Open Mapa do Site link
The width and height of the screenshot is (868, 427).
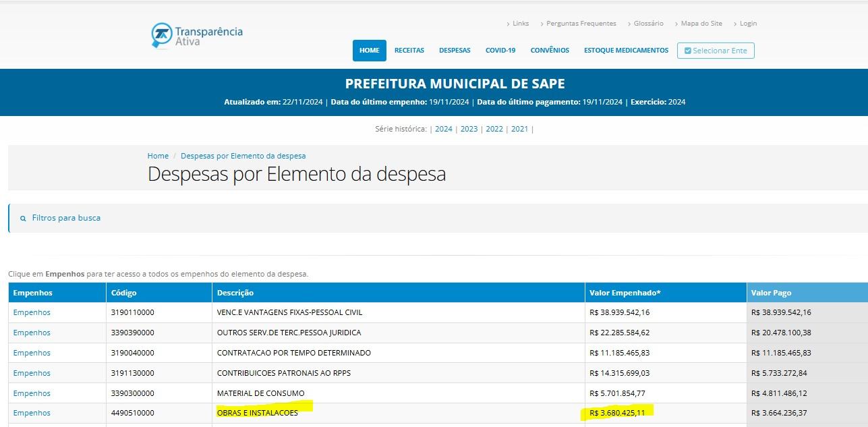(701, 24)
